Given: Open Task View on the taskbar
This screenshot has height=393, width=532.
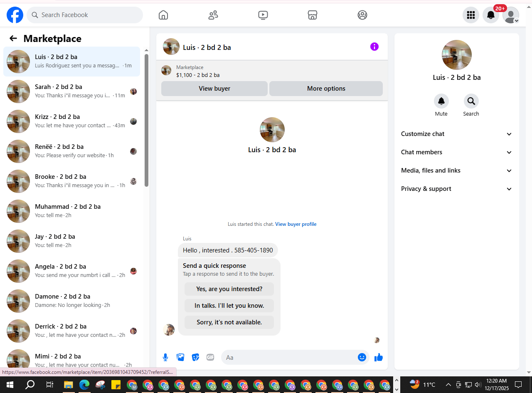Looking at the screenshot, I should [49, 385].
